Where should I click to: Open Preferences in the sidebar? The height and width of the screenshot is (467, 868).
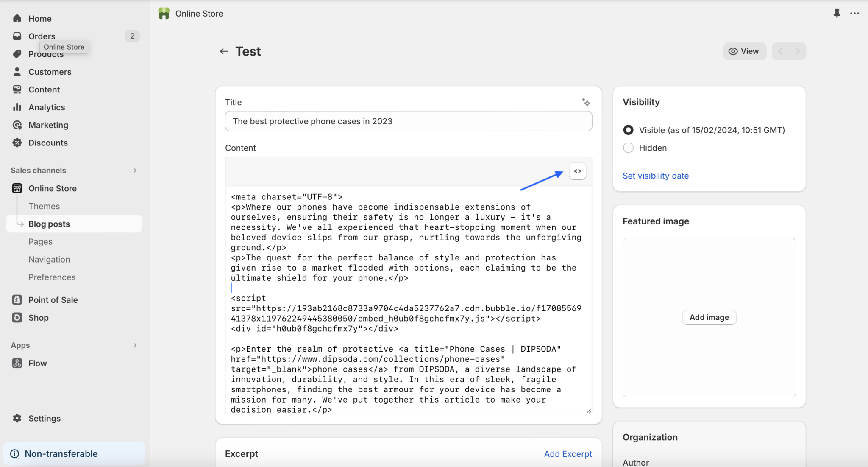[52, 277]
